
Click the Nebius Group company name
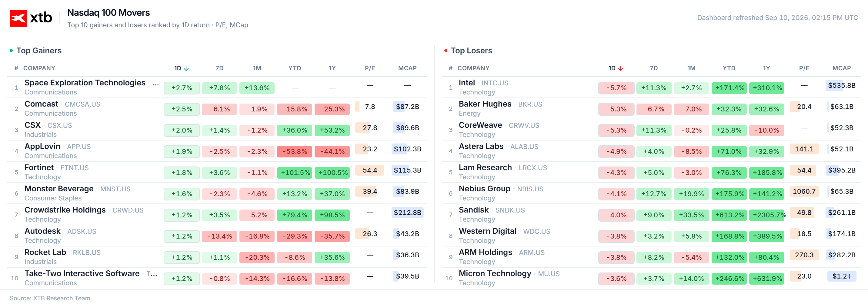(484, 189)
